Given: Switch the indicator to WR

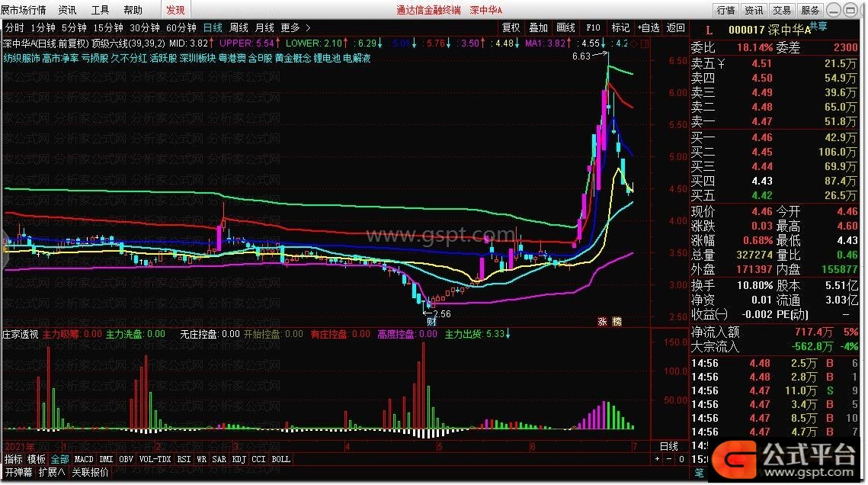Looking at the screenshot, I should tap(201, 459).
